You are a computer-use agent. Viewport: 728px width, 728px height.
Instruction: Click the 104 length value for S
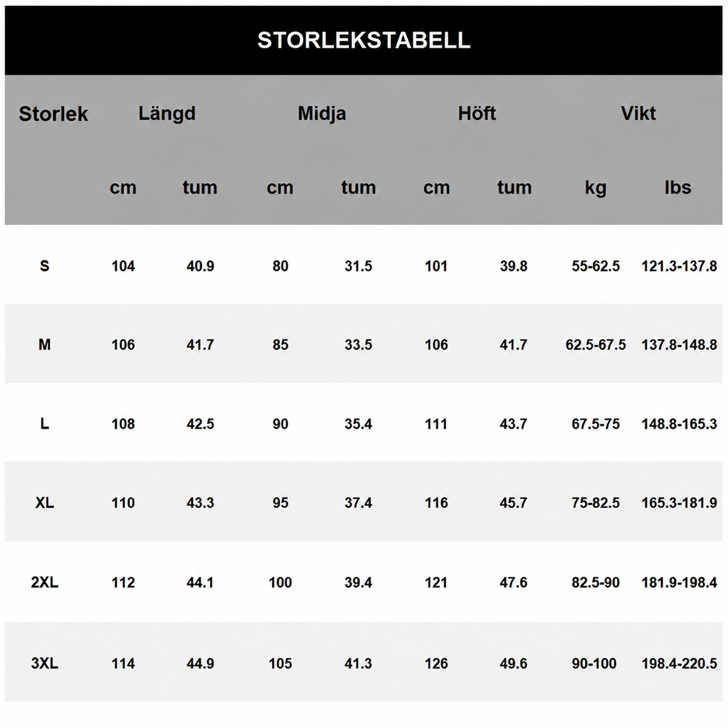pyautogui.click(x=123, y=266)
